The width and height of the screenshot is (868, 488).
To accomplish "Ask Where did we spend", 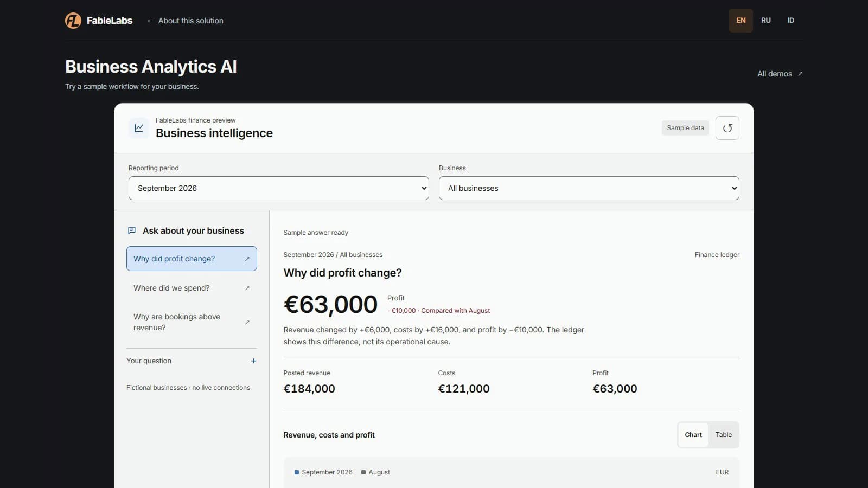I will pyautogui.click(x=192, y=288).
